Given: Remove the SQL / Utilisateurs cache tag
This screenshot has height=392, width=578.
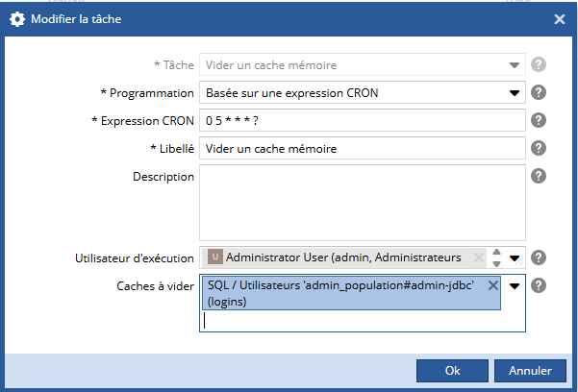Looking at the screenshot, I should point(493,285).
